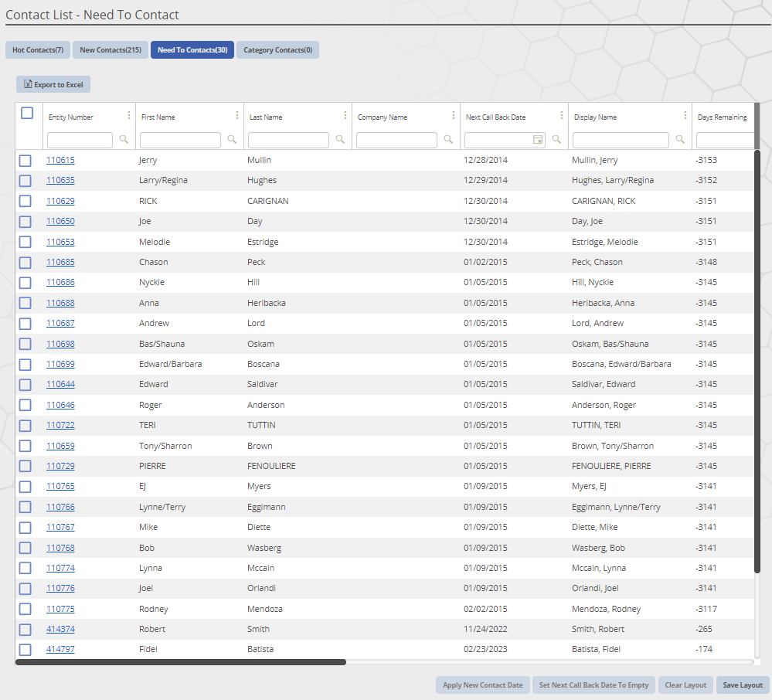Open entity link 414374
This screenshot has width=772, height=700.
click(60, 629)
